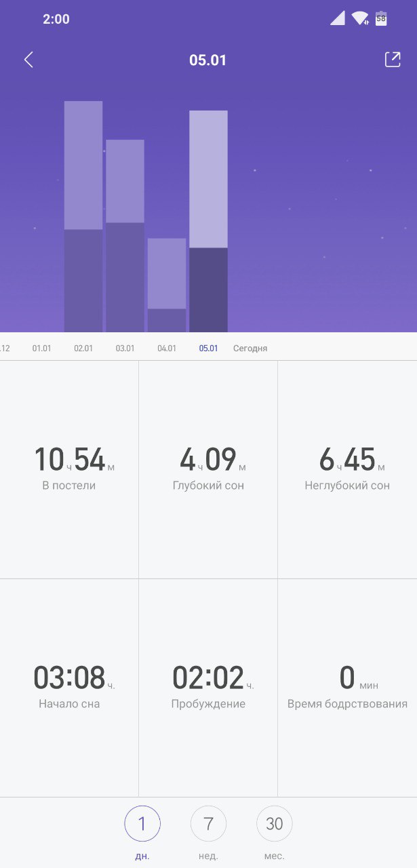The width and height of the screenshot is (417, 868).
Task: Select the 03.01 date label
Action: pos(125,349)
